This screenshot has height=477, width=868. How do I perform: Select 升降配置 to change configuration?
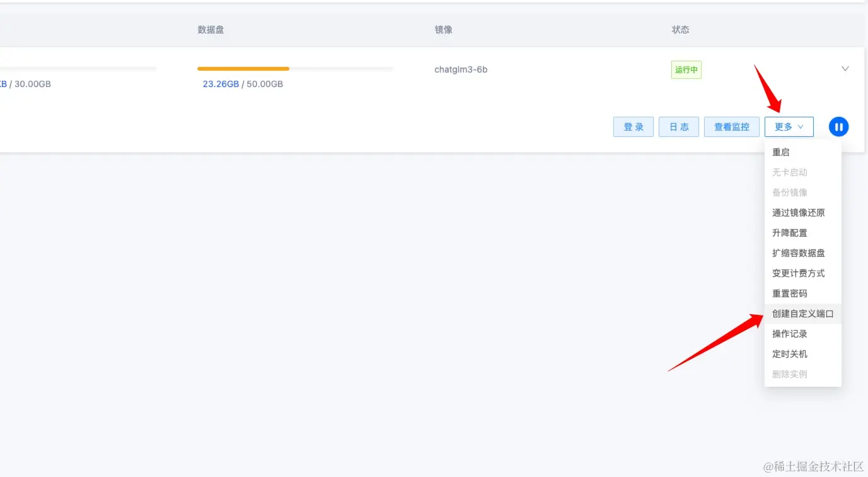tap(789, 232)
